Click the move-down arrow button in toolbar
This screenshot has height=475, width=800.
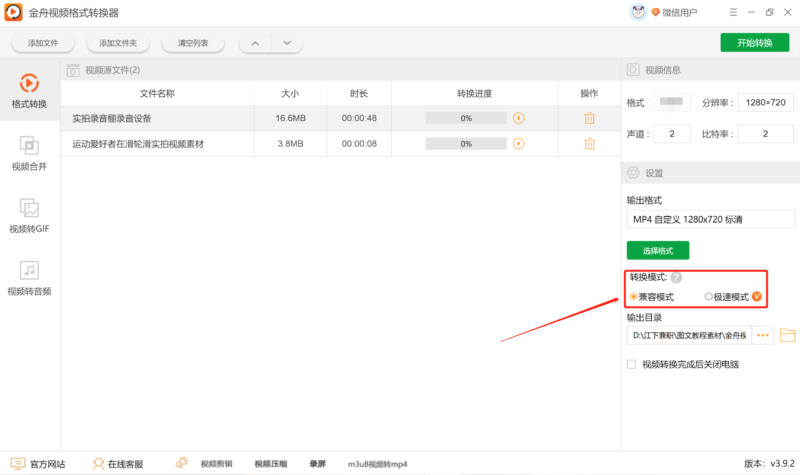point(286,43)
